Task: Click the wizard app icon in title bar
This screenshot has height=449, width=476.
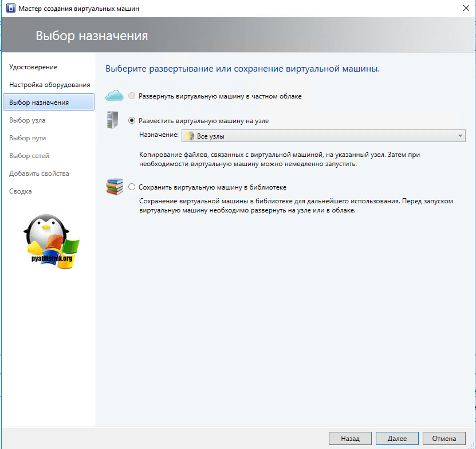Action: coord(11,8)
